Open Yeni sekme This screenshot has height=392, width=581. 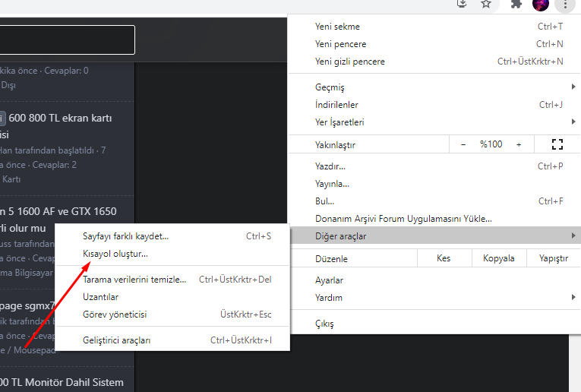[434, 27]
